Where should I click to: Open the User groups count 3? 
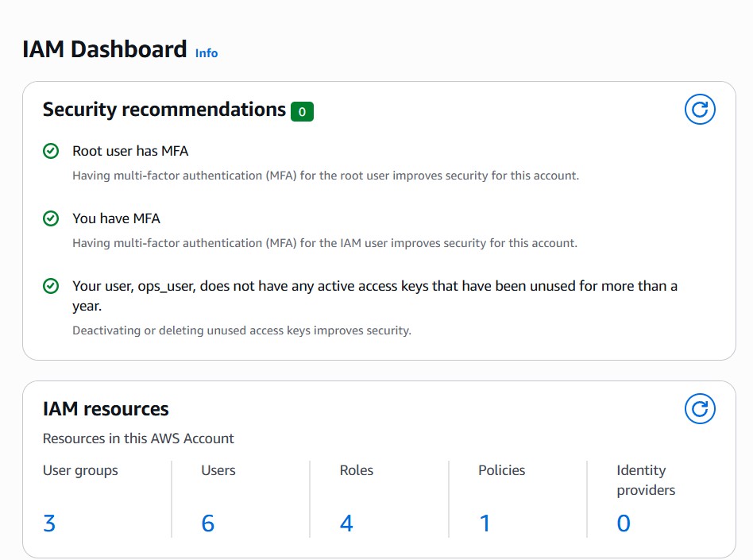click(49, 523)
